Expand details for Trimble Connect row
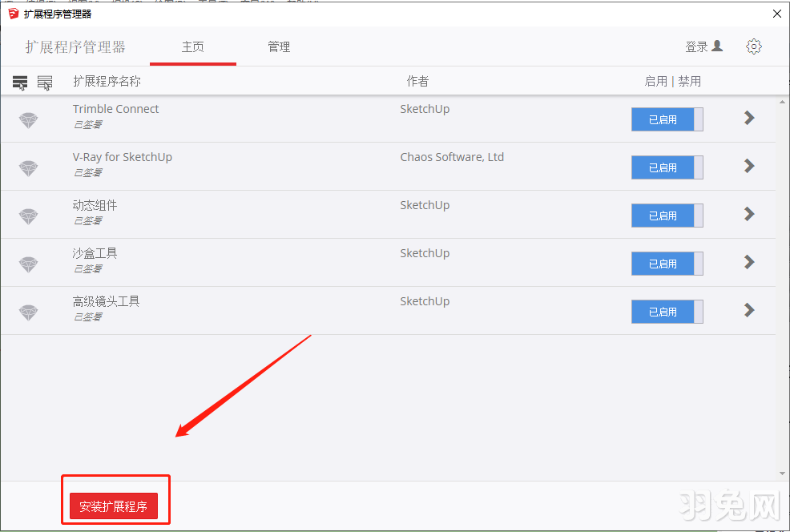 (x=748, y=118)
